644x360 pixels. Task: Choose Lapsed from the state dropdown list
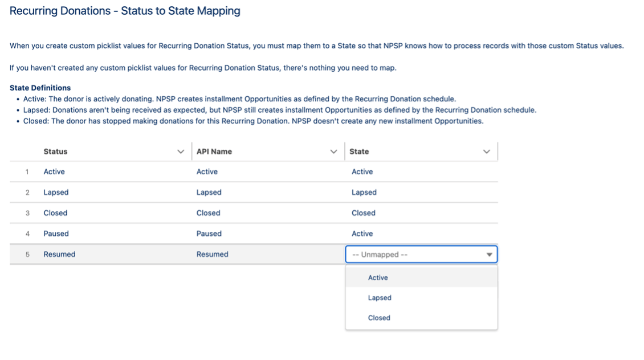tap(421, 297)
